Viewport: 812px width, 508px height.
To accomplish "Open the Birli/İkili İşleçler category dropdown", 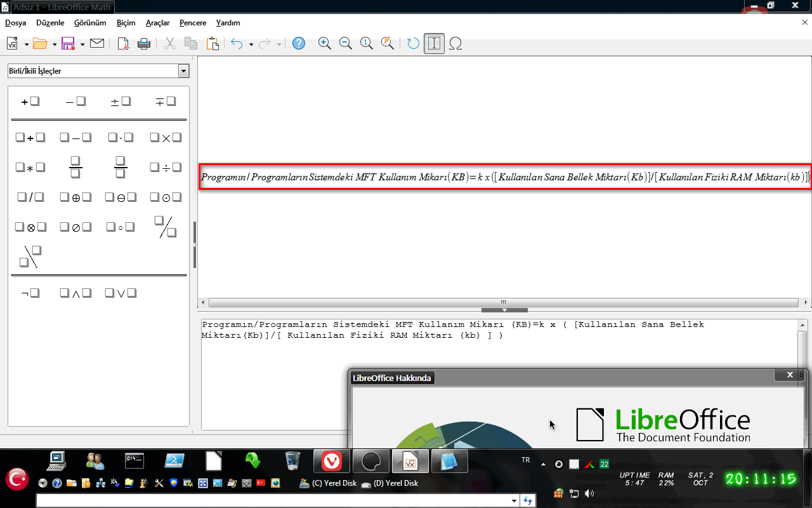I will point(184,71).
